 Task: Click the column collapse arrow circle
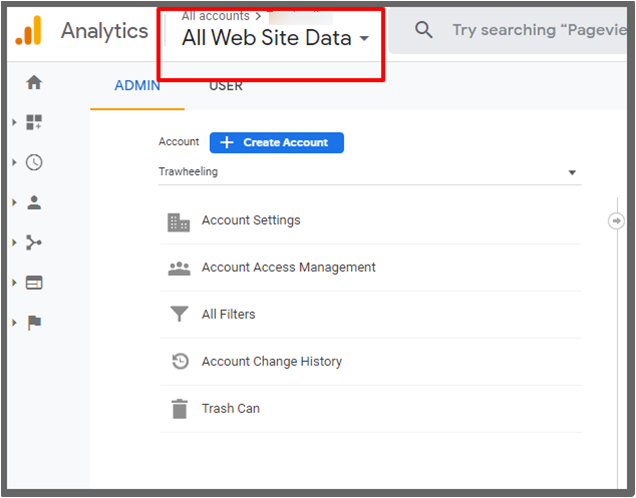616,220
